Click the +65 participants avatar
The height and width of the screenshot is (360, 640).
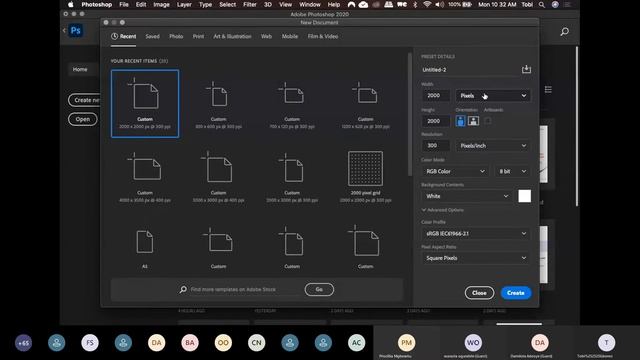23,343
